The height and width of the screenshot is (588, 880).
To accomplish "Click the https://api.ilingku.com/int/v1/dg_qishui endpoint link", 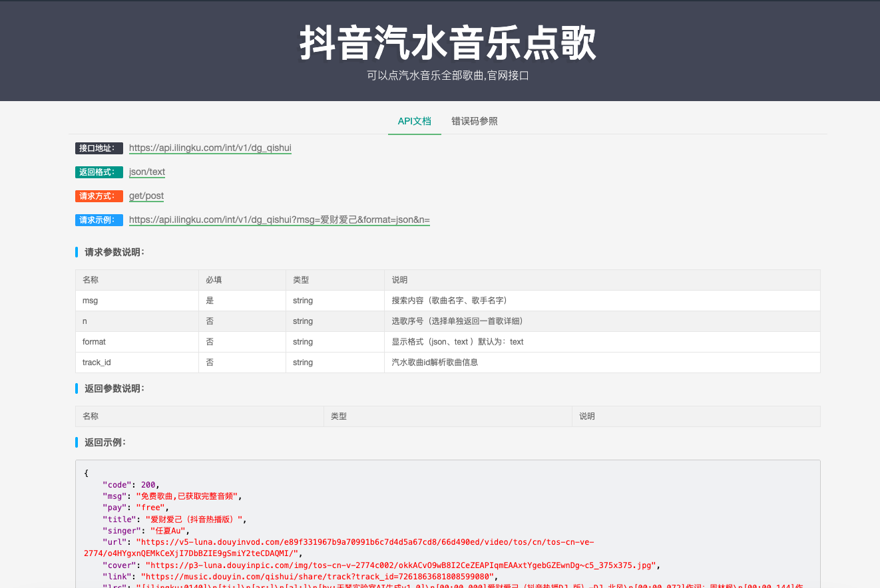I will 210,148.
